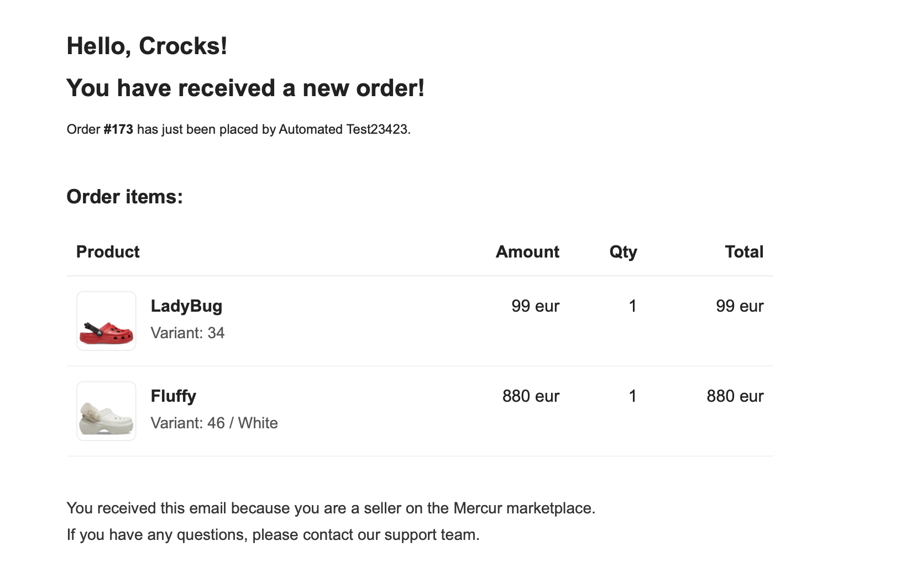Viewport: 901px width, 588px height.
Task: Click the Qty column header
Action: click(x=623, y=251)
